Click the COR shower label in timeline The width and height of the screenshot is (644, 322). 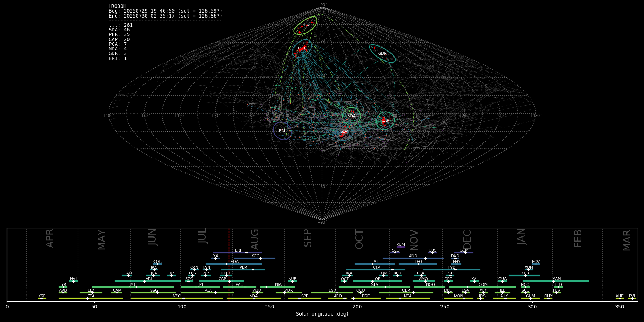pos(158,262)
